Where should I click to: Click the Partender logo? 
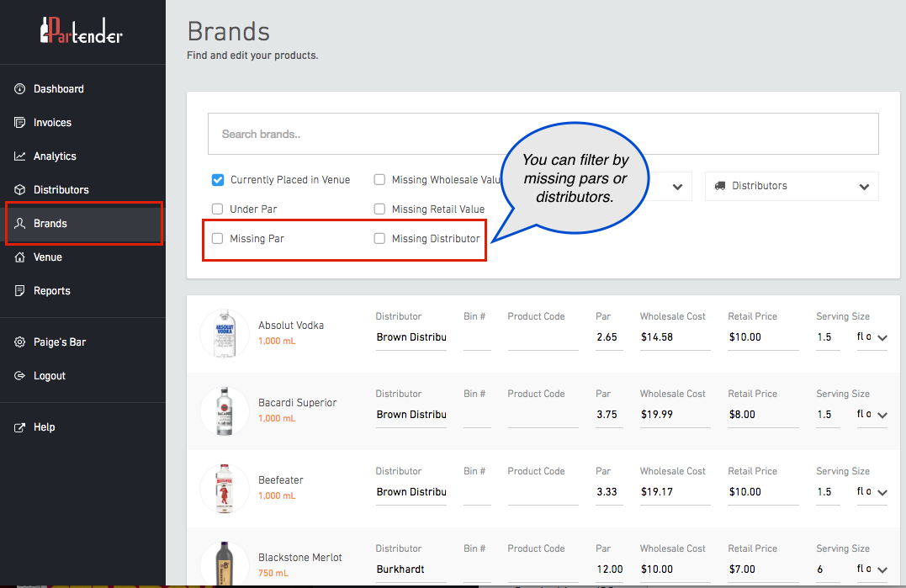coord(82,30)
